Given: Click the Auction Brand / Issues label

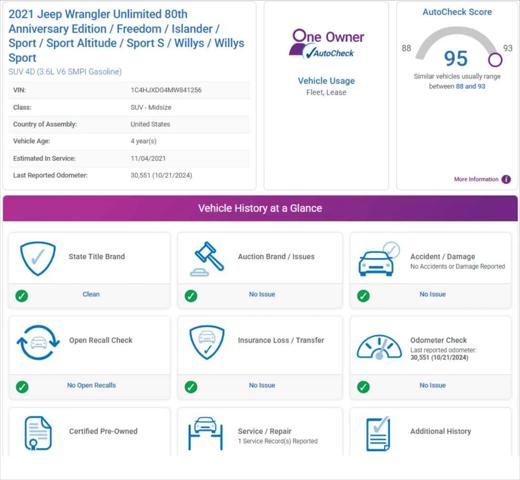Looking at the screenshot, I should click(276, 256).
